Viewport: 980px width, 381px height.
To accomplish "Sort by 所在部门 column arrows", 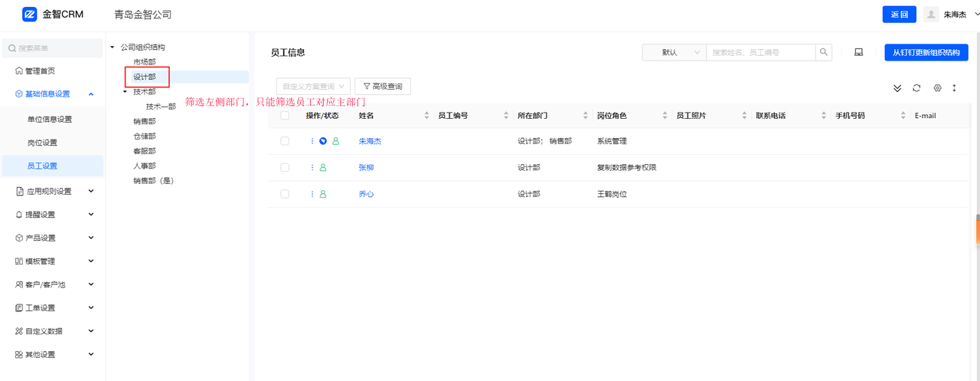I will [586, 116].
